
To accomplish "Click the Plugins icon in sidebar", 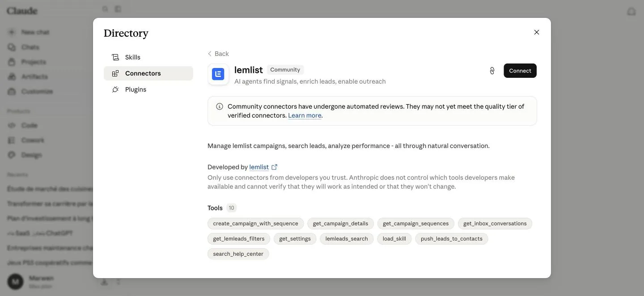I will click(115, 89).
